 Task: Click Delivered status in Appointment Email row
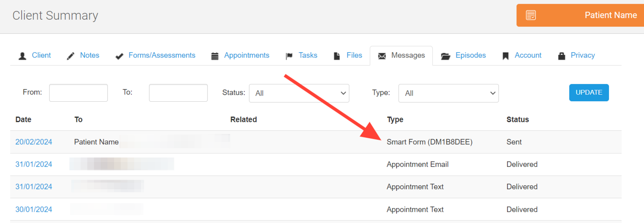coord(522,164)
